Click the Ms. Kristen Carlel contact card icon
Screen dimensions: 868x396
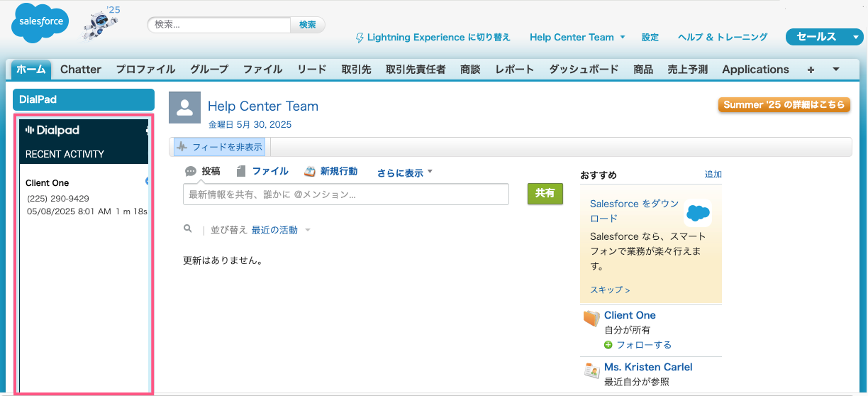click(591, 370)
